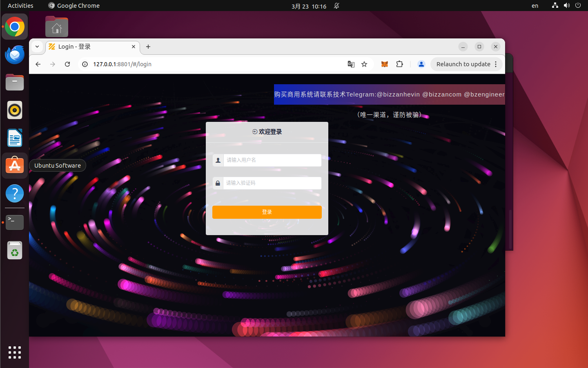Screen dimensions: 588x368
Task: Close the Chrome window
Action: 496,47
